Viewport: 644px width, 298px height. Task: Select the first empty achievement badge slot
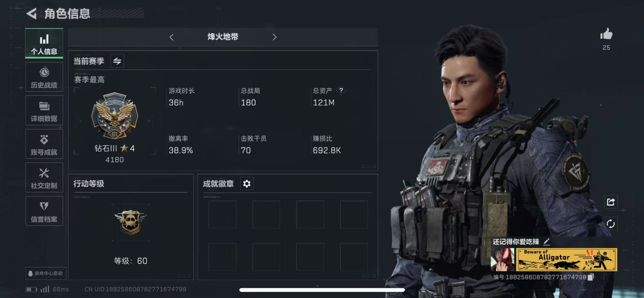click(222, 215)
